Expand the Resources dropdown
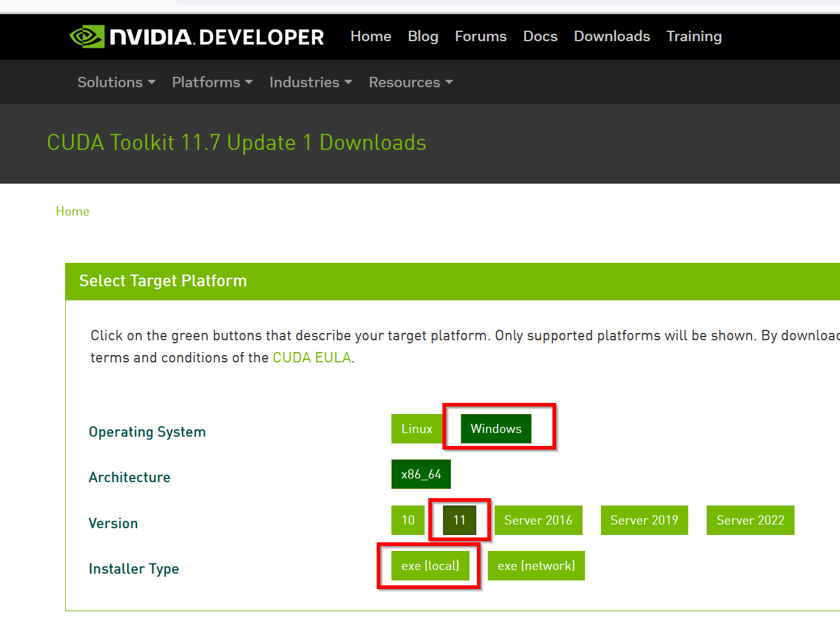This screenshot has width=840, height=640. point(410,82)
